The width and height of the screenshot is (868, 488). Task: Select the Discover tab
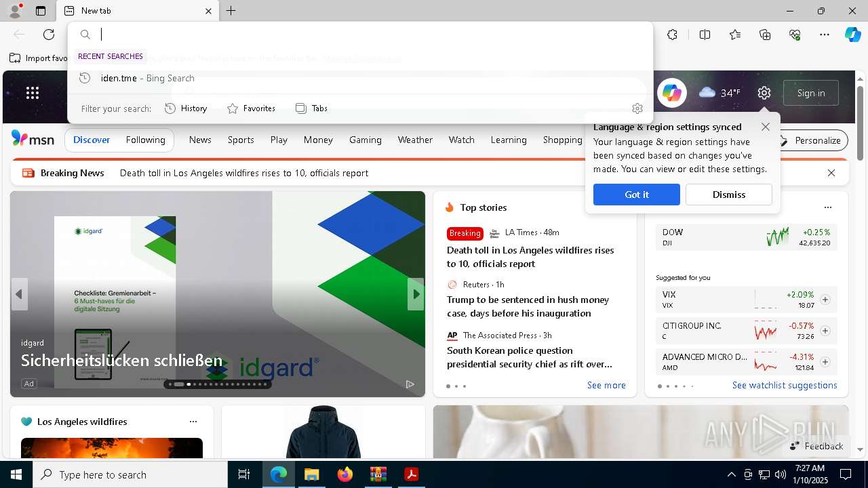click(92, 140)
